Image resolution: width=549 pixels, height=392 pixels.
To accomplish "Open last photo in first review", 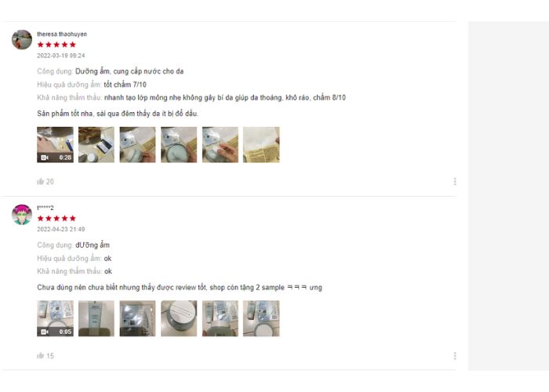I will click(261, 144).
